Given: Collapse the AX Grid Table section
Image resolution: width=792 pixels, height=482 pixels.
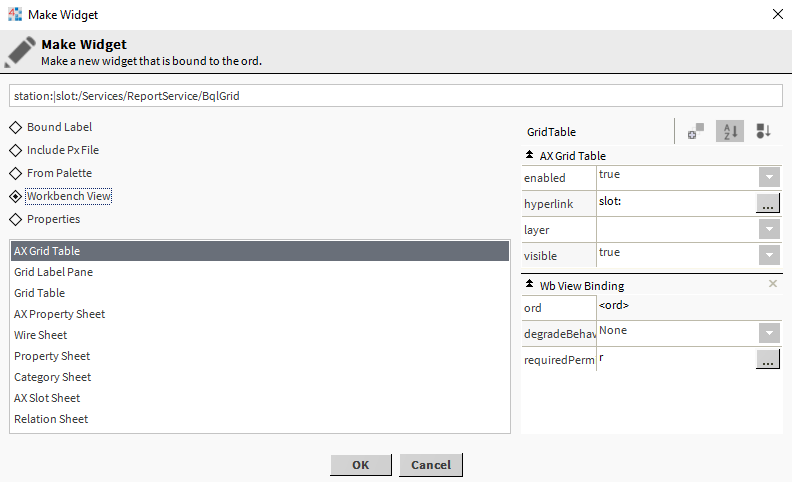Looking at the screenshot, I should pos(529,155).
